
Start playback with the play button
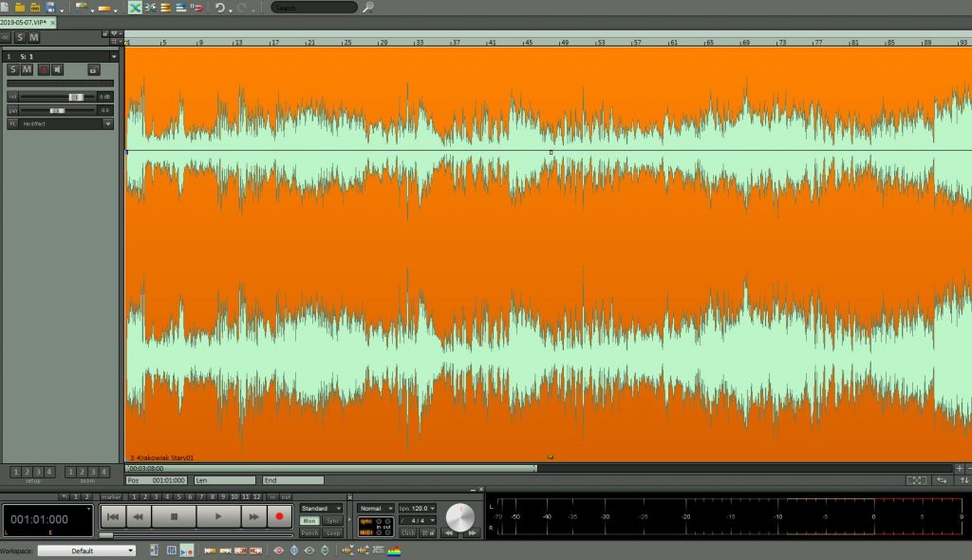(x=218, y=516)
